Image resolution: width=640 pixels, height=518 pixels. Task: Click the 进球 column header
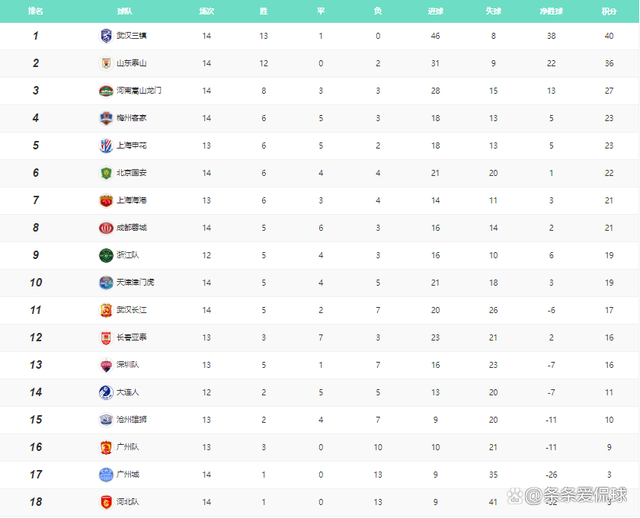(x=436, y=11)
